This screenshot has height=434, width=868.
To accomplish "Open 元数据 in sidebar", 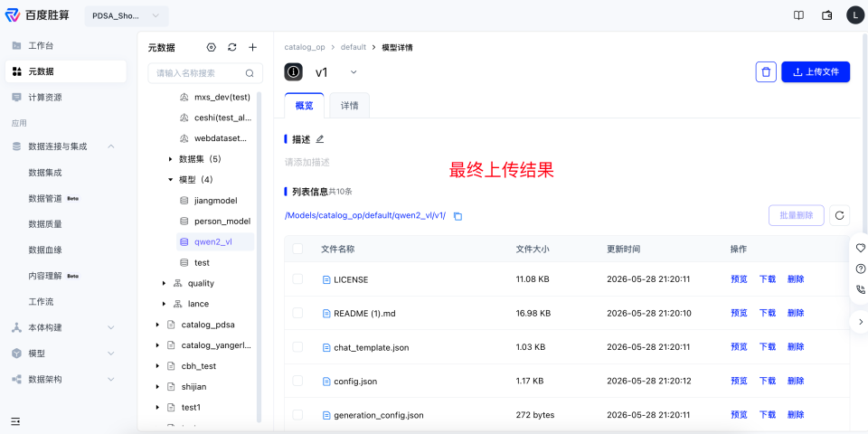I will 65,71.
